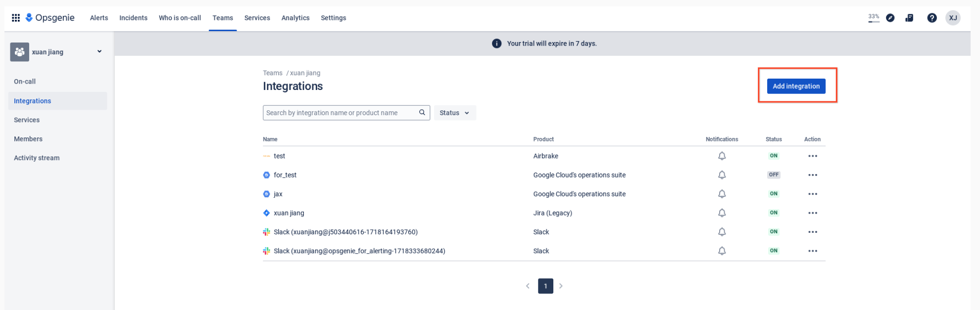Click the Product column header
Viewport: 980px width, 310px height.
543,139
